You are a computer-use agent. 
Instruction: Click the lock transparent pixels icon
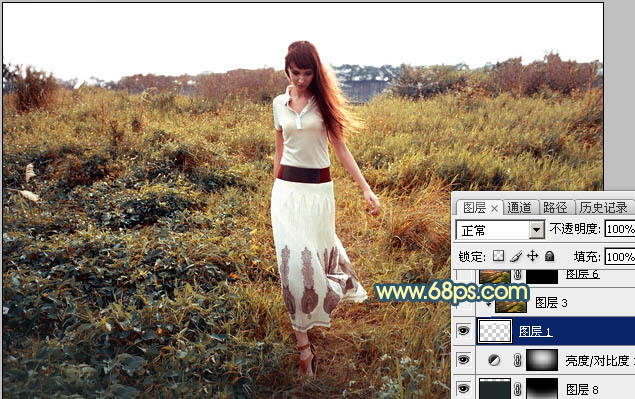[499, 256]
